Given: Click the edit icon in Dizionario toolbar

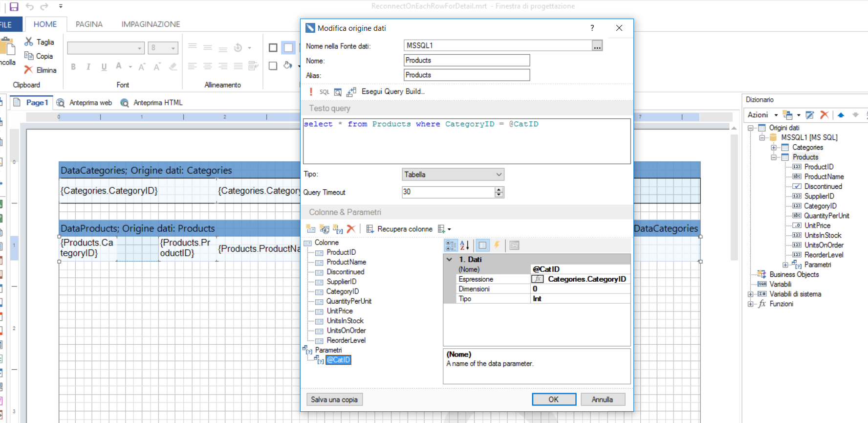Looking at the screenshot, I should click(810, 115).
